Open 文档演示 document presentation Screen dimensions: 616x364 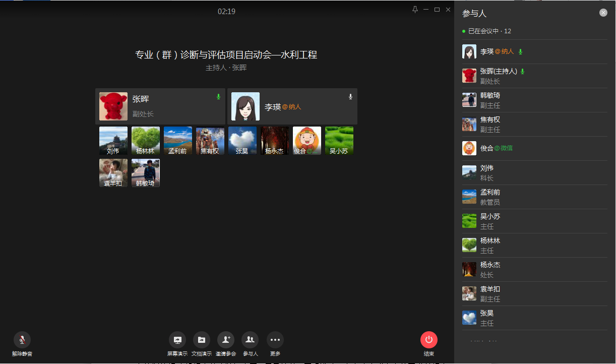tap(201, 340)
